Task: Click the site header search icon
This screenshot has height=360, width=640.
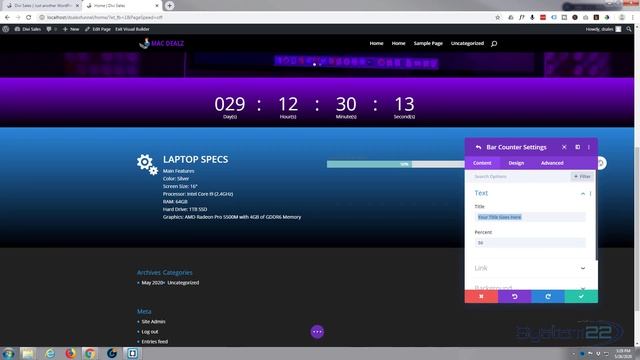Action: 494,44
